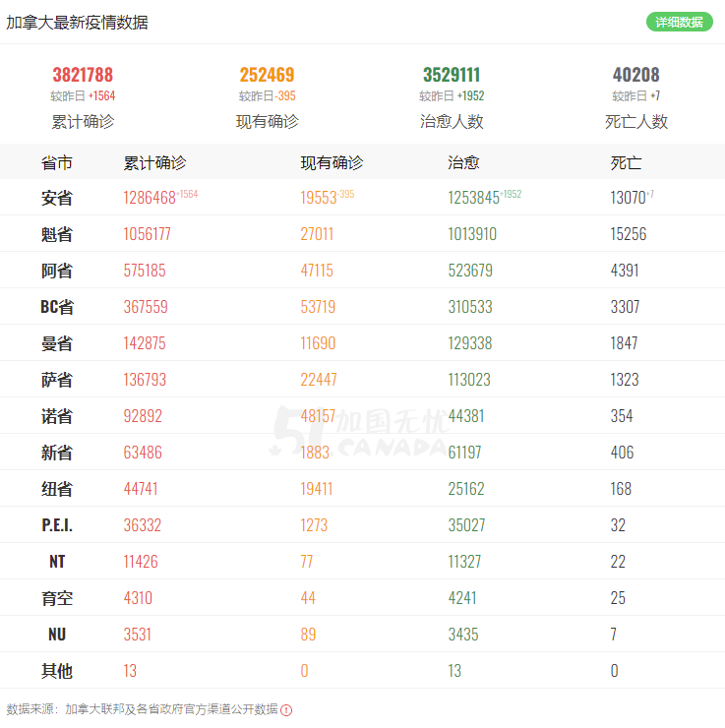725x728 pixels.
Task: Click 安省 cumulative cases 1286468
Action: [150, 198]
